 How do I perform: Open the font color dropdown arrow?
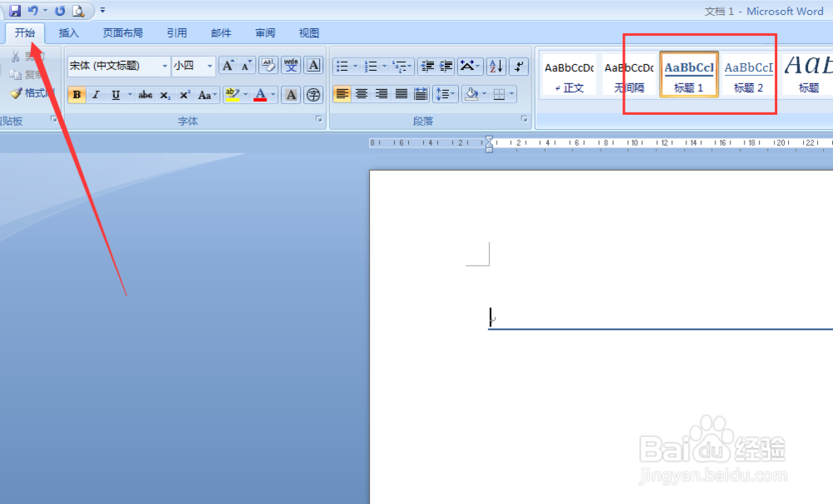[273, 94]
